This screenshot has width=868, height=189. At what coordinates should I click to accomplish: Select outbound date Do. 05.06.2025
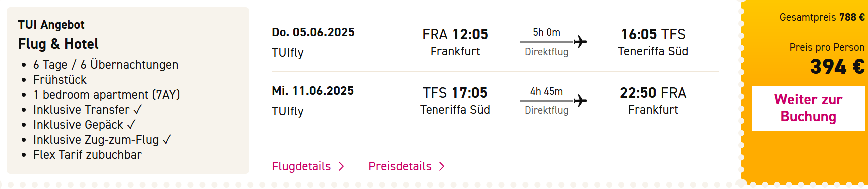click(x=313, y=32)
